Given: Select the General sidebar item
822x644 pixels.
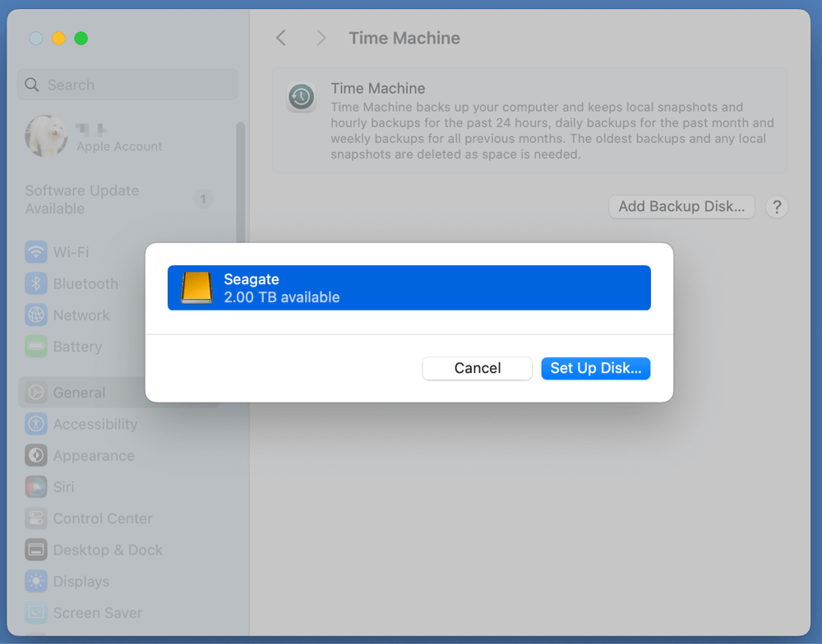Looking at the screenshot, I should [x=79, y=393].
